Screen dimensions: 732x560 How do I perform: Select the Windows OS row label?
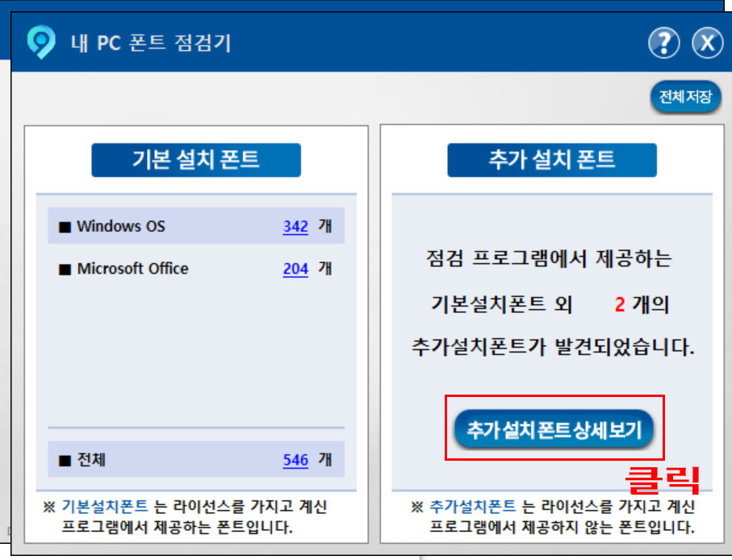121,226
